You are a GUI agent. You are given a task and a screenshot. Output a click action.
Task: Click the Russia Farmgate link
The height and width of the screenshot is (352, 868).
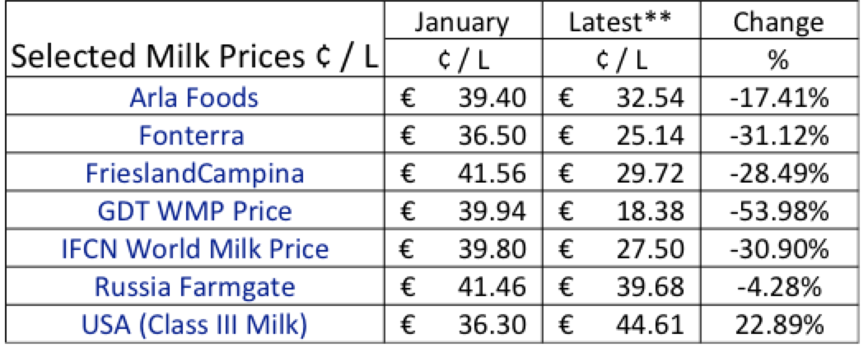194,287
